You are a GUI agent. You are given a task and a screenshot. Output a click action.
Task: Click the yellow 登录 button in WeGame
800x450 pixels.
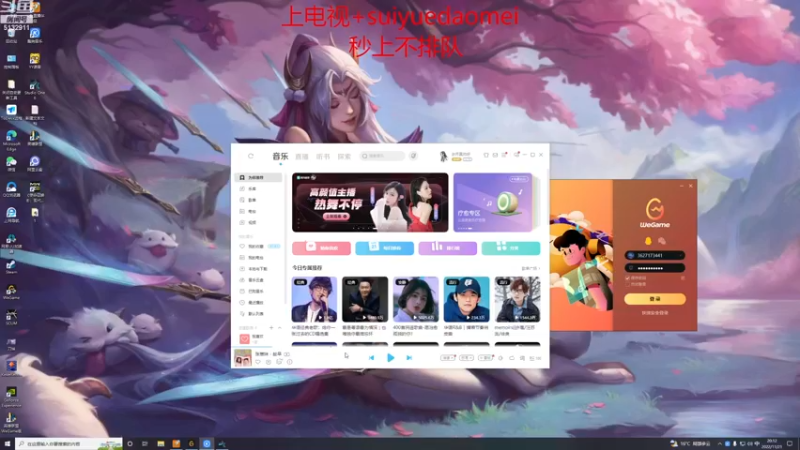pyautogui.click(x=655, y=299)
